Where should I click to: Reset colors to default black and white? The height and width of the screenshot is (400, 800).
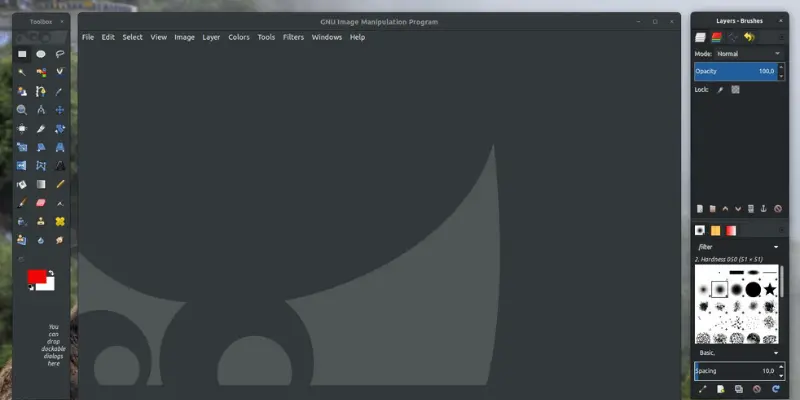pos(31,288)
